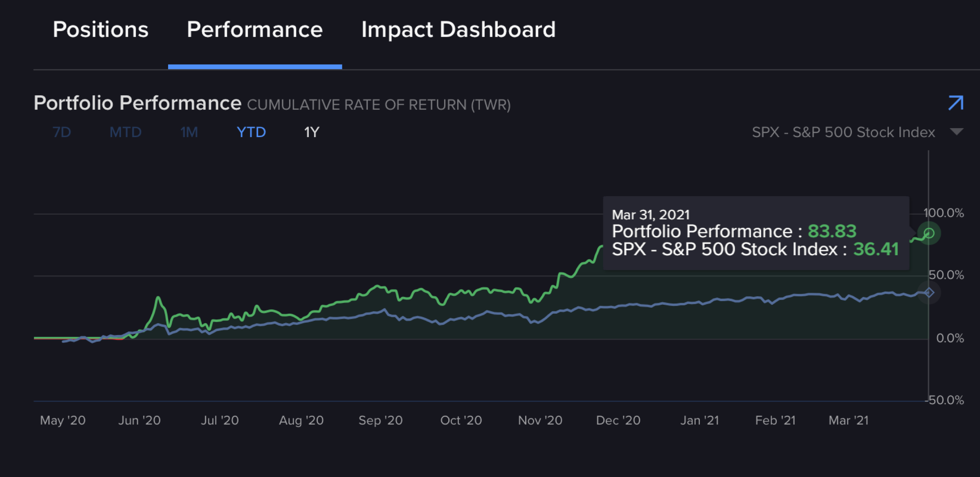This screenshot has height=477, width=980.
Task: Click Sep '20 x-axis label
Action: pyautogui.click(x=380, y=420)
